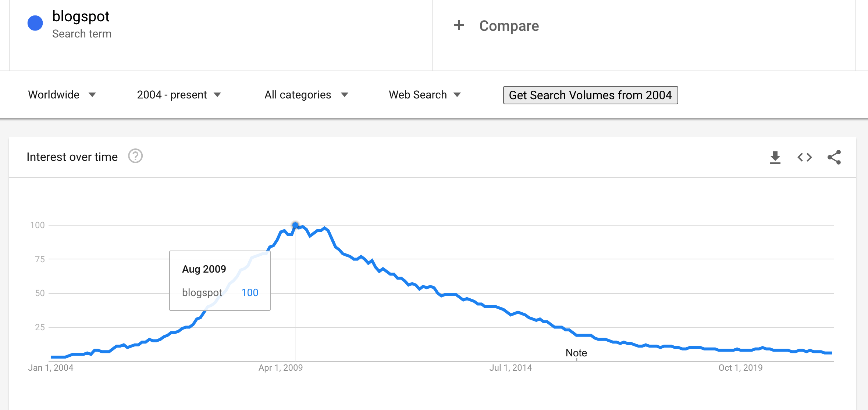Screen dimensions: 868x410
Task: Click the Jan 1, 2004 axis label
Action: tap(51, 368)
